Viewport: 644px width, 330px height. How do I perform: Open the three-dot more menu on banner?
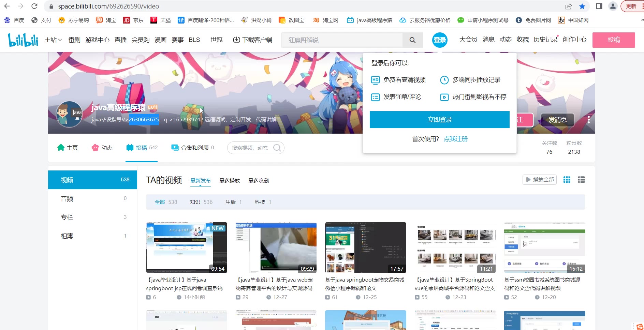[x=588, y=120]
